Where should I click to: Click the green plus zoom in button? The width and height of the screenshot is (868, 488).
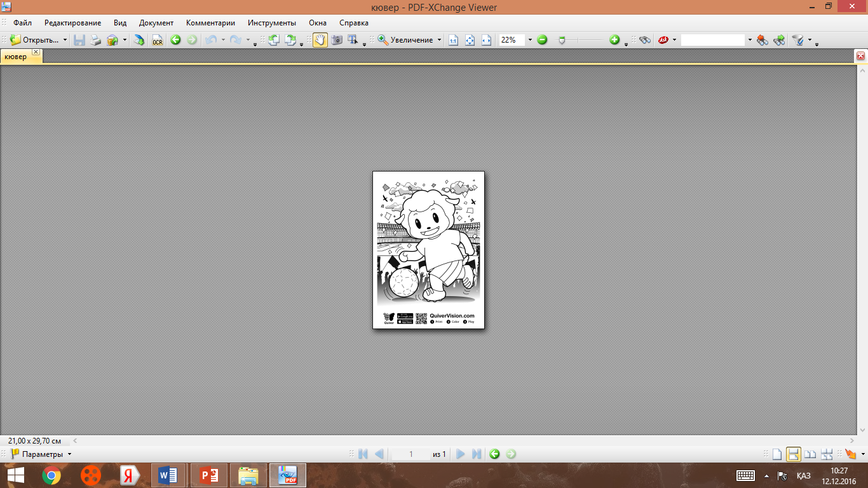click(x=614, y=40)
